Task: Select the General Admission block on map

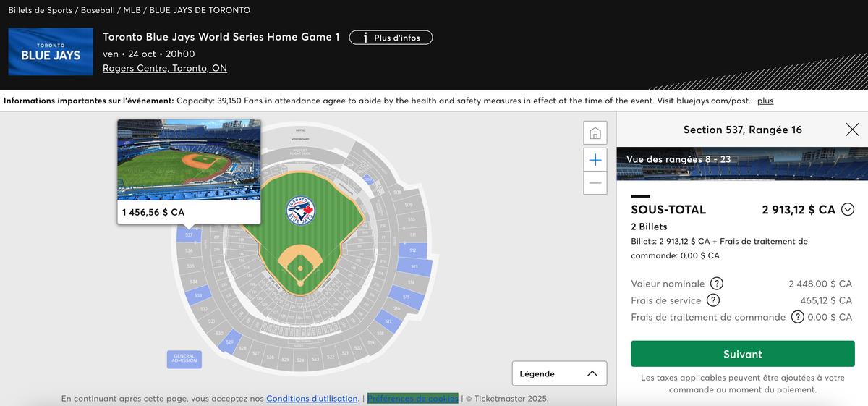Action: pyautogui.click(x=184, y=358)
